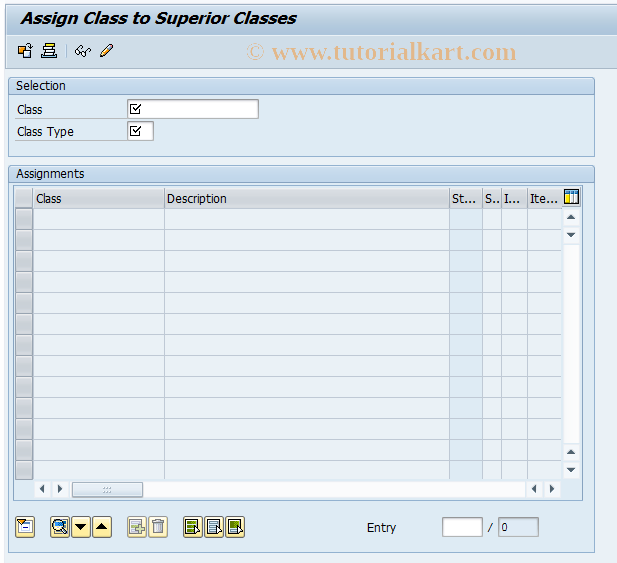The width and height of the screenshot is (617, 563).
Task: Click the Deselect all icon with blank rows
Action: (214, 527)
